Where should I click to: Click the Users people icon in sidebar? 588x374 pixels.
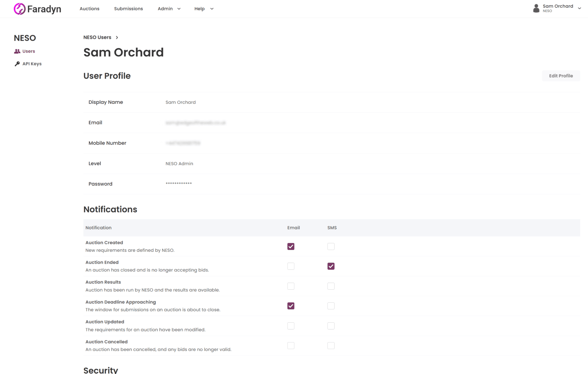[x=17, y=51]
